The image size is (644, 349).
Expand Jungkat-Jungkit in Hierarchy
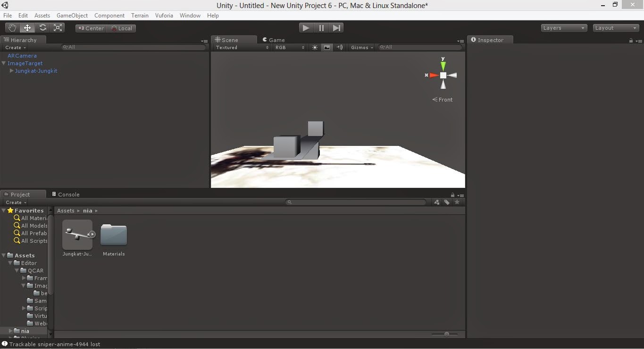tap(11, 71)
